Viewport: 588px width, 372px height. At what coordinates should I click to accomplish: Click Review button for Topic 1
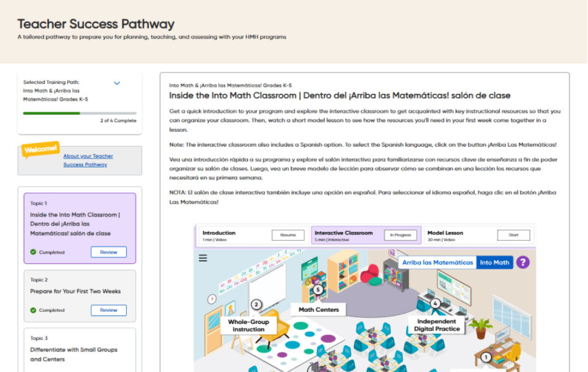(x=109, y=252)
